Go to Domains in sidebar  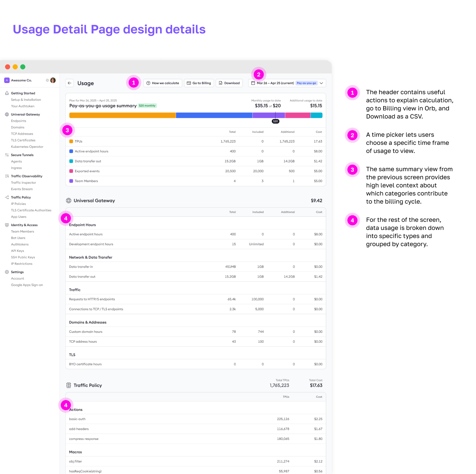18,127
